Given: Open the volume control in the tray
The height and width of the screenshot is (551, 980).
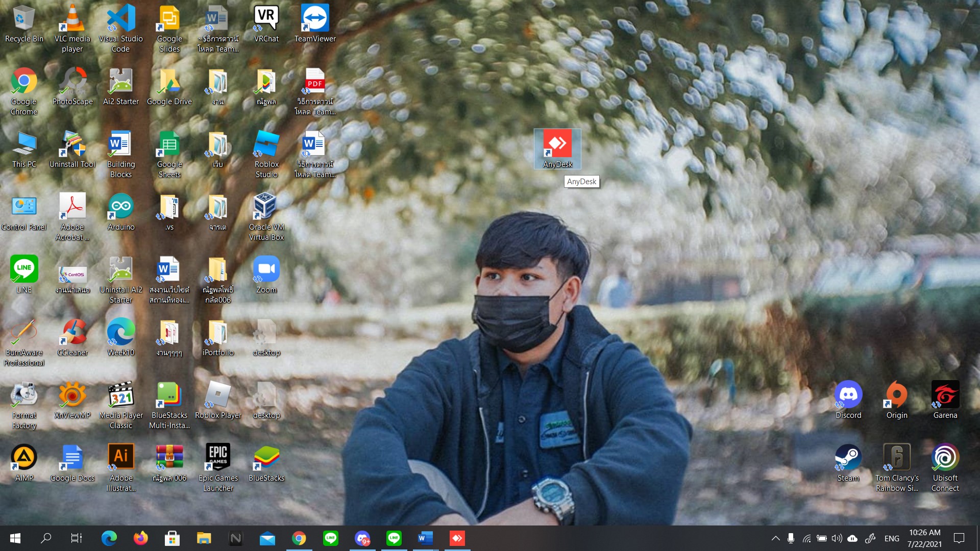Looking at the screenshot, I should pyautogui.click(x=837, y=538).
